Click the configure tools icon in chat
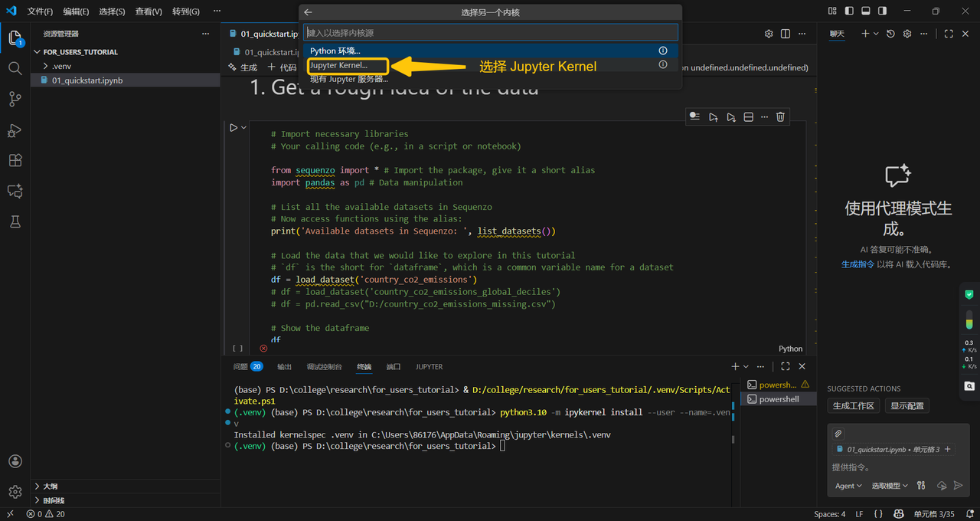Image resolution: width=980 pixels, height=521 pixels. click(x=921, y=486)
